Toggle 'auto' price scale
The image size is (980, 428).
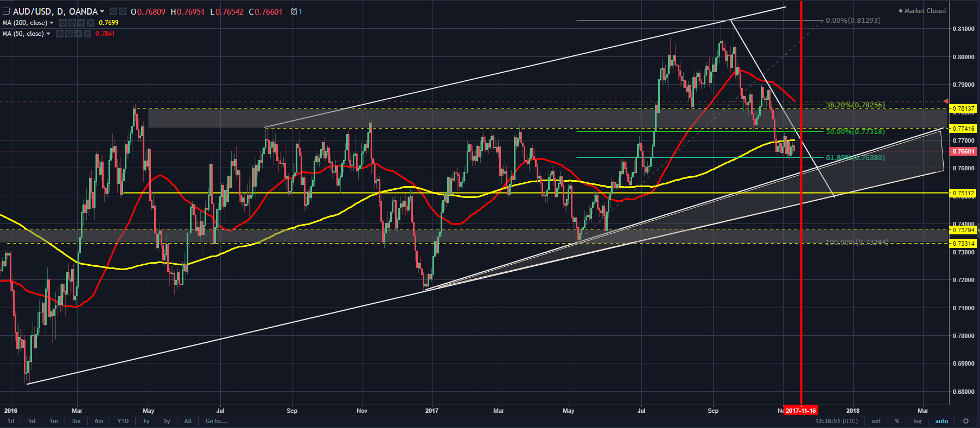click(941, 421)
